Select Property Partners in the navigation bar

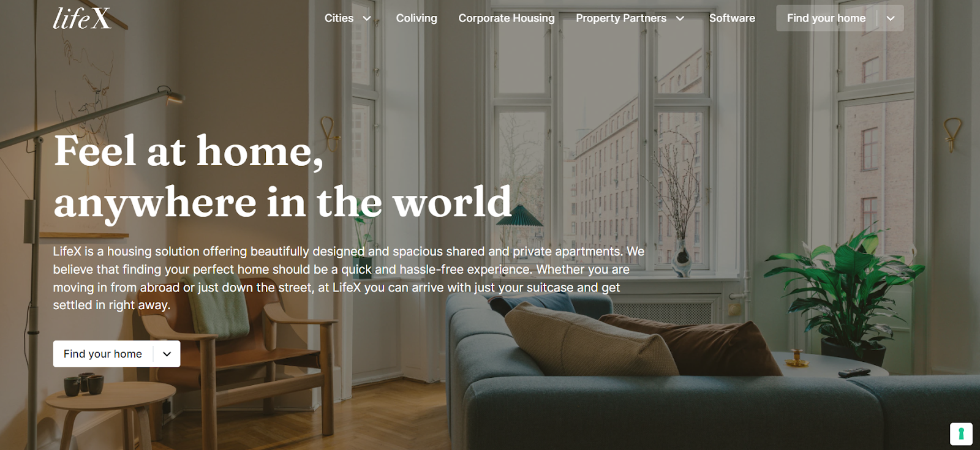[x=621, y=18]
